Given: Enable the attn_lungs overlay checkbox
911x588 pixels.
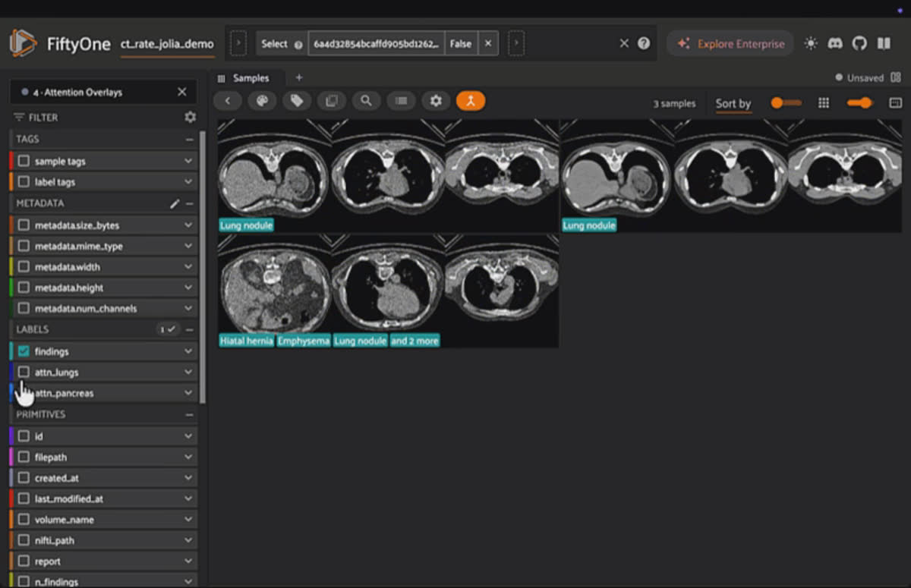Looking at the screenshot, I should [24, 372].
